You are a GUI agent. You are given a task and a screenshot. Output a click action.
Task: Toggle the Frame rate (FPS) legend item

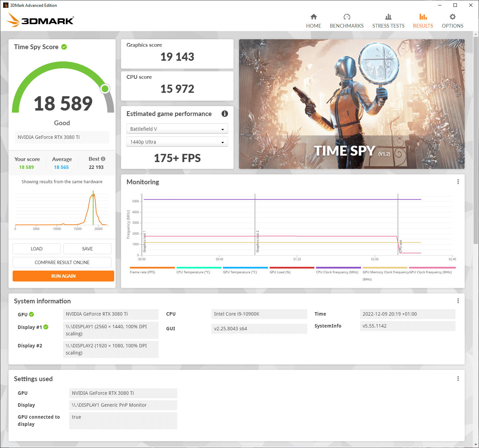tap(152, 270)
